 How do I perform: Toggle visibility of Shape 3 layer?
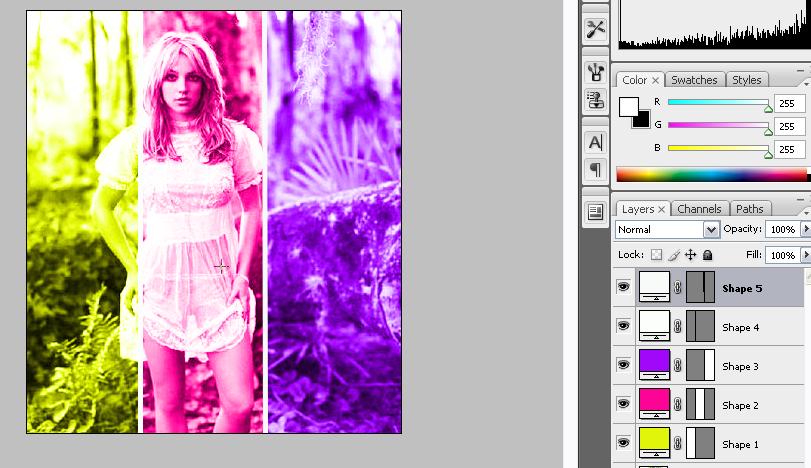624,366
